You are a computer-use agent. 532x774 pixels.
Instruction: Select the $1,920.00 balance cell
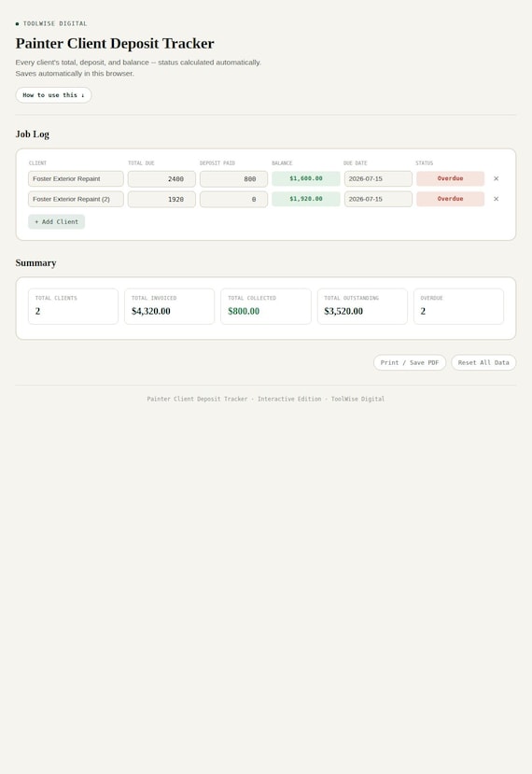[x=306, y=199]
